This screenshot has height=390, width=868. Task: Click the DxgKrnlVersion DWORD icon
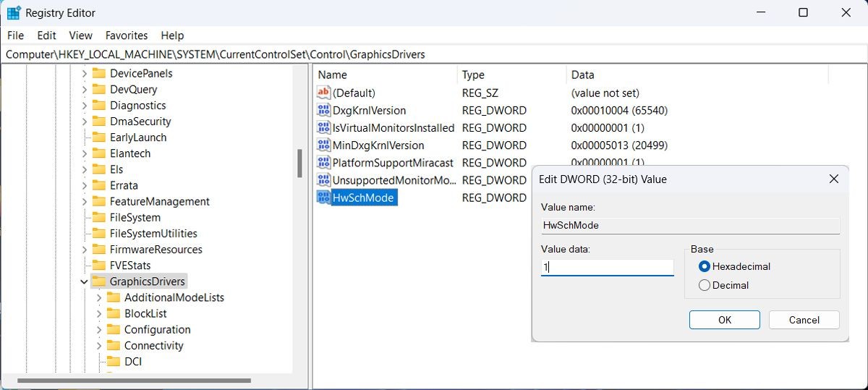point(323,110)
